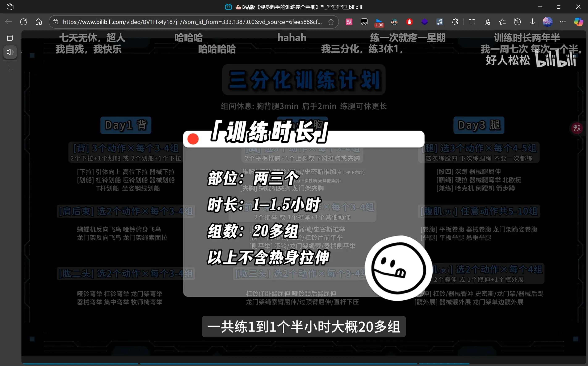The height and width of the screenshot is (366, 588).
Task: Open the goggles-face extension icon
Action: tap(394, 22)
